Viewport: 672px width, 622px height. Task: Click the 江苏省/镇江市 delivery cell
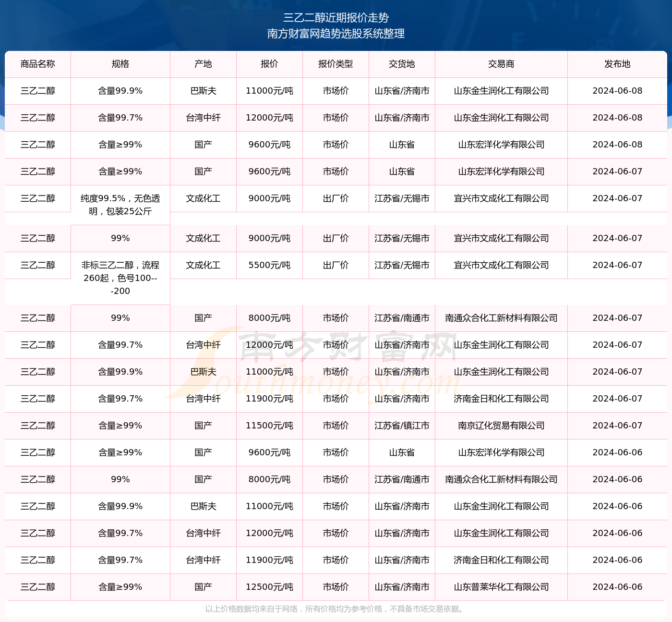click(402, 426)
